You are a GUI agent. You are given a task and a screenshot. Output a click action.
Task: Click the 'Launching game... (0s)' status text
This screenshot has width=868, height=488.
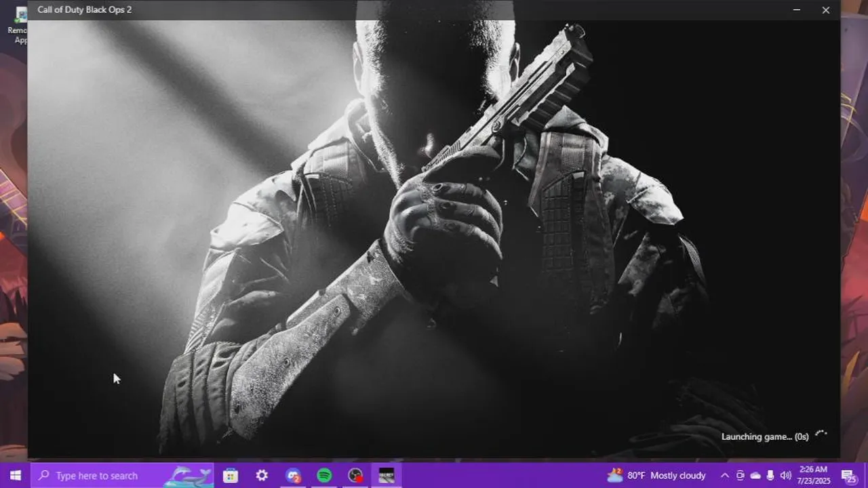click(765, 436)
